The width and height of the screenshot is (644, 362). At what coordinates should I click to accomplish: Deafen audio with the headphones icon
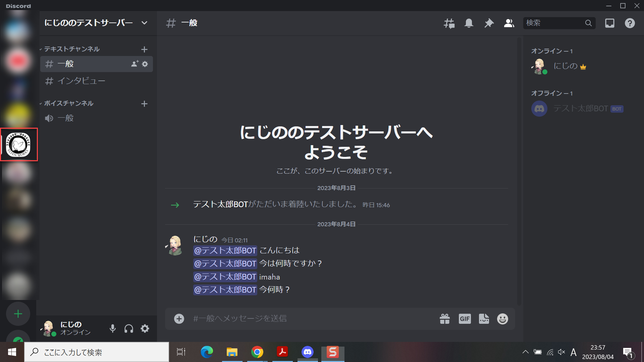tap(128, 328)
